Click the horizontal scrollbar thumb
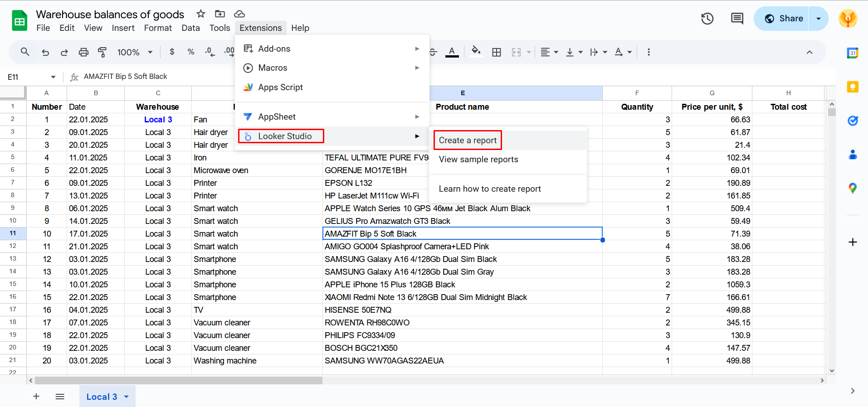This screenshot has height=407, width=868. coord(178,380)
